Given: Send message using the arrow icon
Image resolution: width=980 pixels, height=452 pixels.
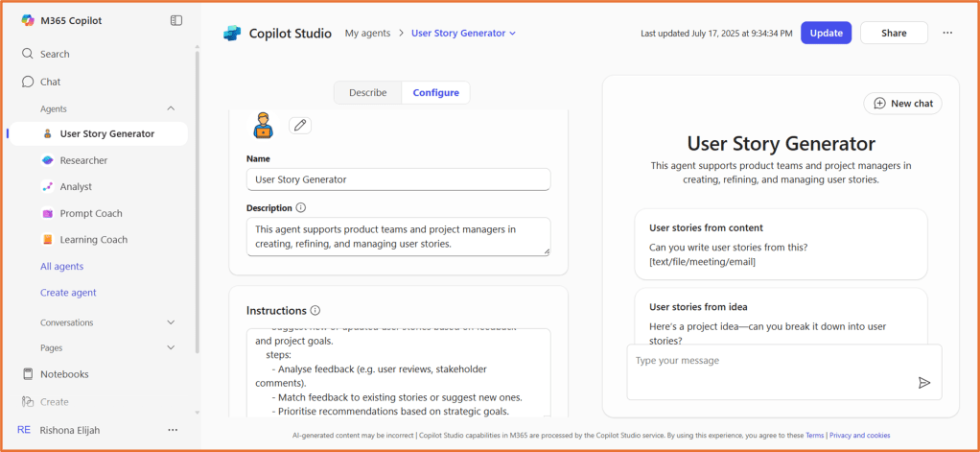Looking at the screenshot, I should pos(923,382).
